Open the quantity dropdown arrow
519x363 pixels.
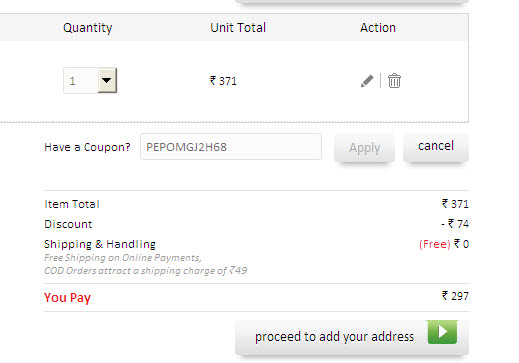(x=107, y=80)
